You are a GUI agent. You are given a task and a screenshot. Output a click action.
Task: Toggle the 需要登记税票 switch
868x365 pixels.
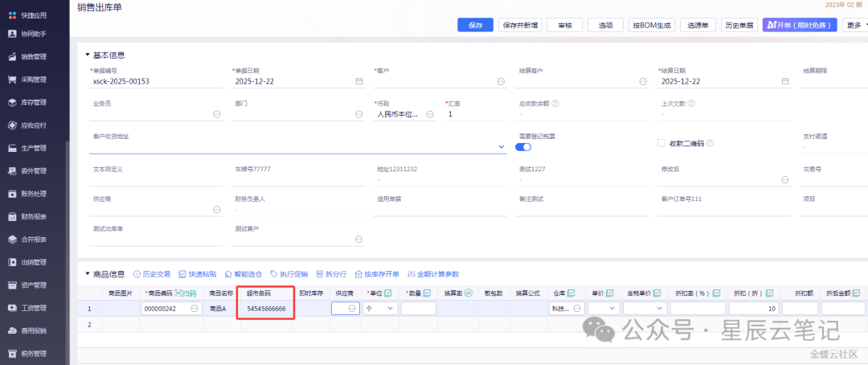coord(523,147)
